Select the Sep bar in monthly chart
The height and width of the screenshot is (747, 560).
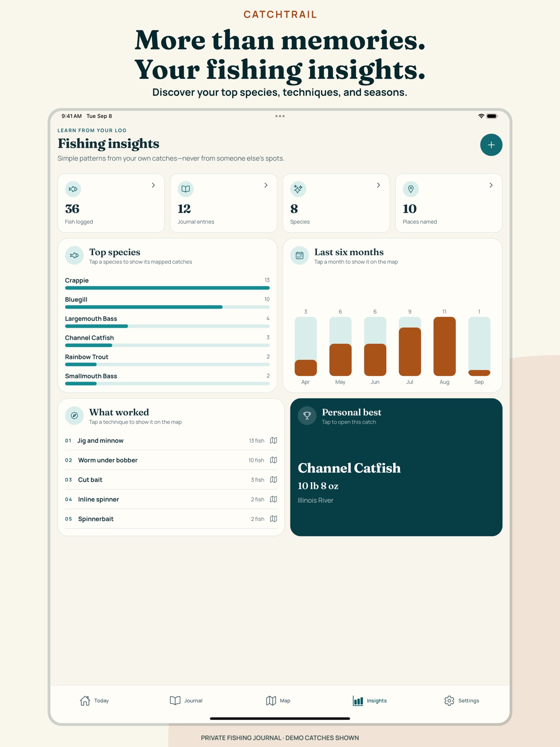coord(479,346)
